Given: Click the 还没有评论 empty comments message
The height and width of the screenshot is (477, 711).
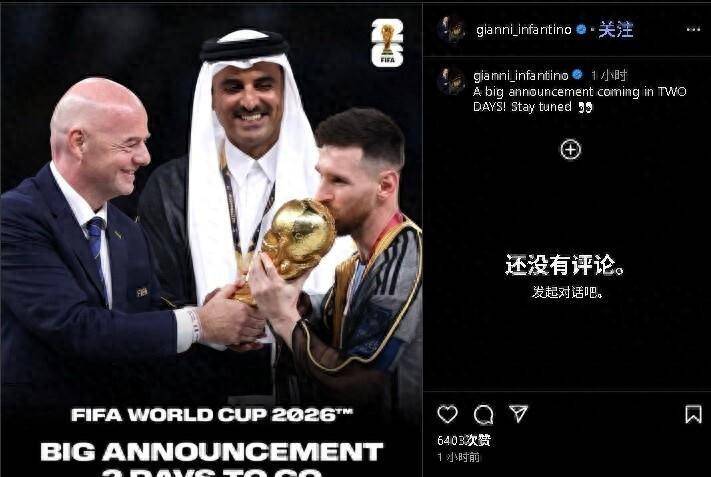Looking at the screenshot, I should coord(565,265).
